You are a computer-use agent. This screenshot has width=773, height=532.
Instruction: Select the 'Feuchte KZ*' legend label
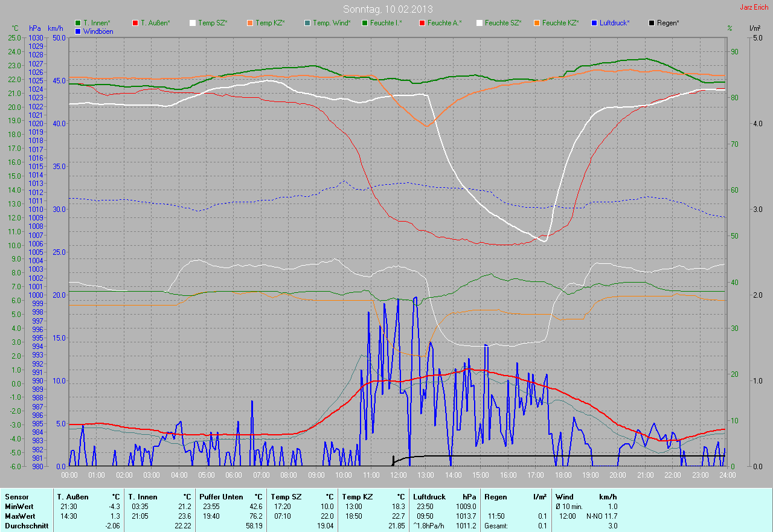560,23
